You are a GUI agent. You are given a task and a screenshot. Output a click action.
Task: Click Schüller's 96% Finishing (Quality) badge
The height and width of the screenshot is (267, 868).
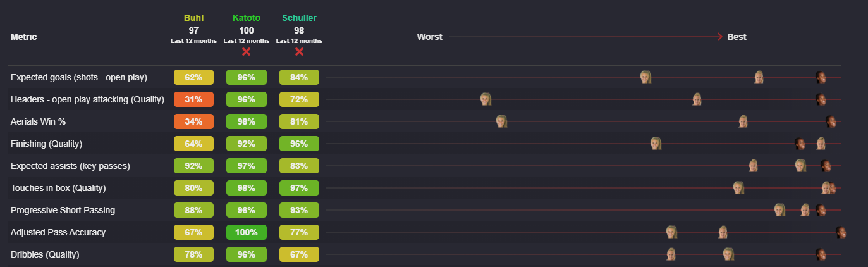(x=299, y=144)
